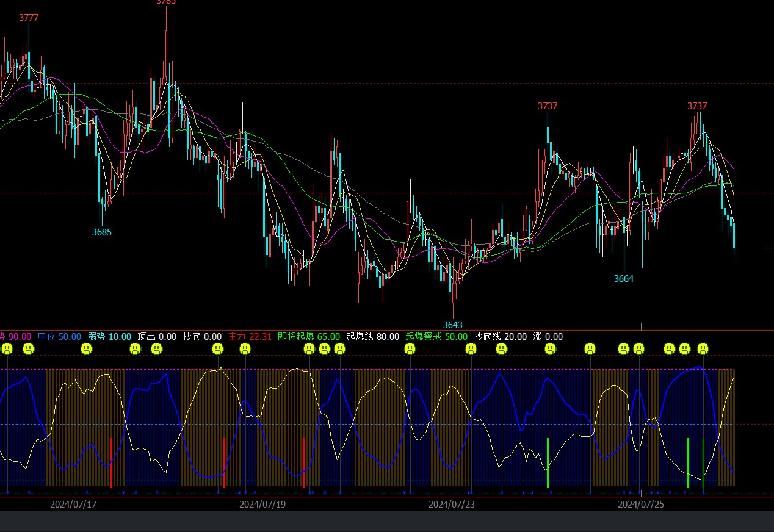This screenshot has height=532, width=774.
Task: Click the 2024/07/25 date on time axis
Action: 641,505
